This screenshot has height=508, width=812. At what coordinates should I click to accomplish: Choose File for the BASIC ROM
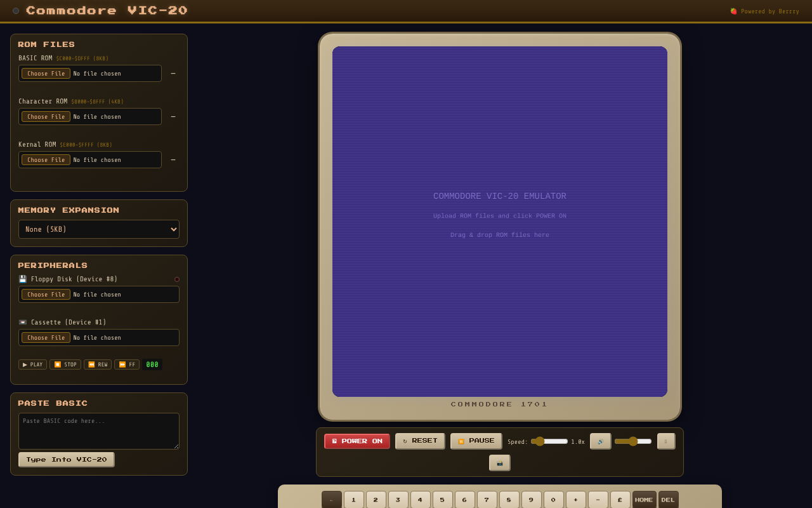pos(45,73)
